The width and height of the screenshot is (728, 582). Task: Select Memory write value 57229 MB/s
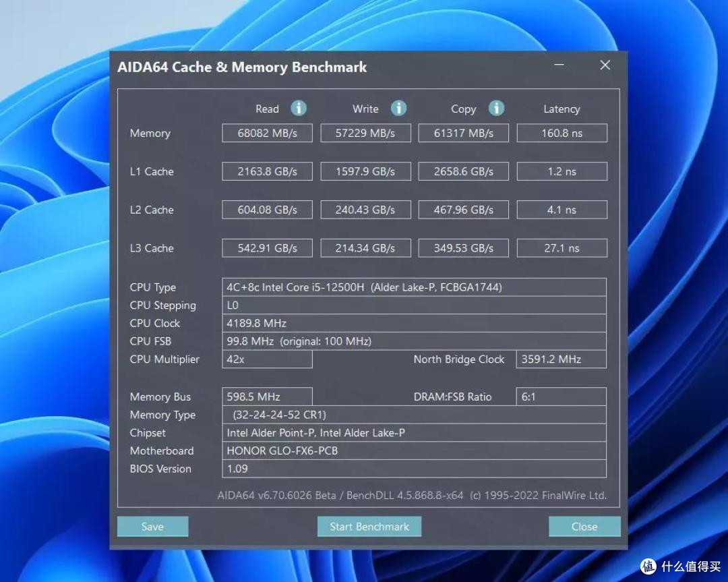point(365,133)
